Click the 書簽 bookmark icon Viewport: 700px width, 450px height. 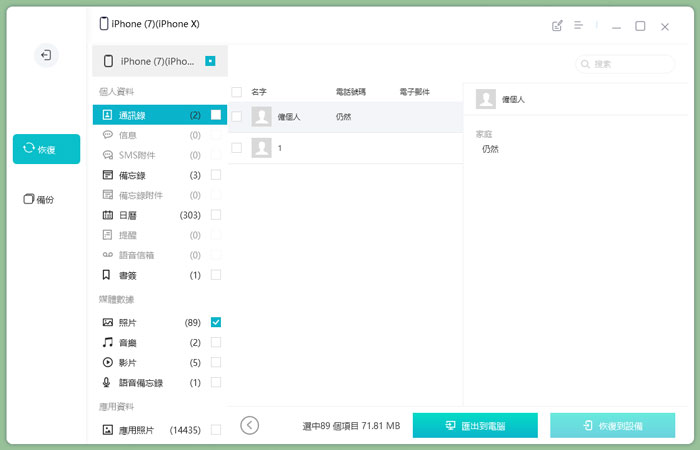[x=106, y=275]
